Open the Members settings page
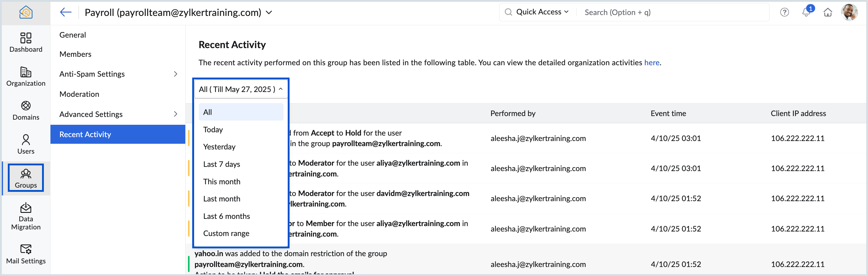The height and width of the screenshot is (276, 868). pyautogui.click(x=75, y=54)
